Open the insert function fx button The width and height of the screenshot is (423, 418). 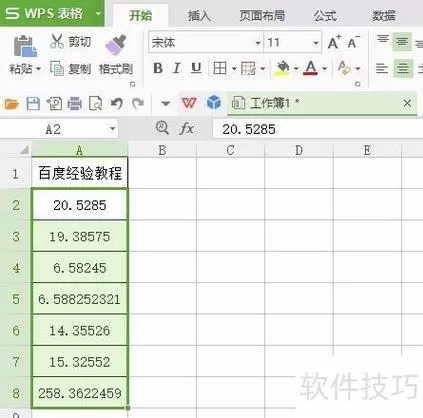point(186,128)
